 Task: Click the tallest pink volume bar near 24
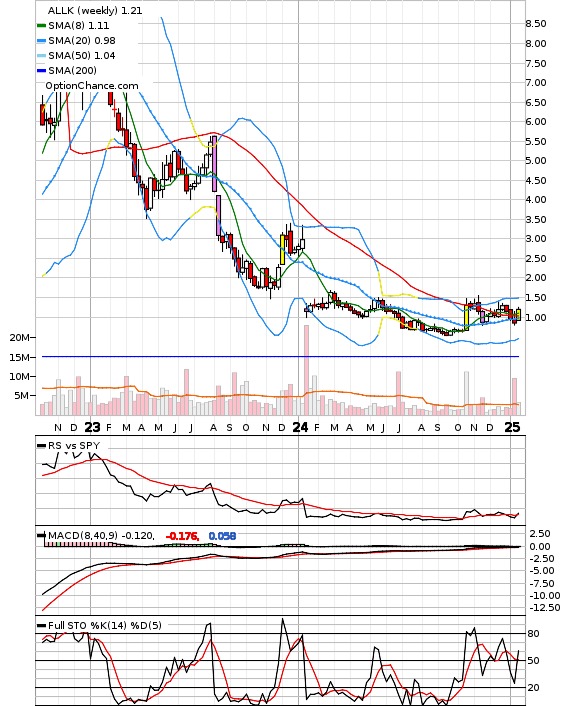pos(307,370)
